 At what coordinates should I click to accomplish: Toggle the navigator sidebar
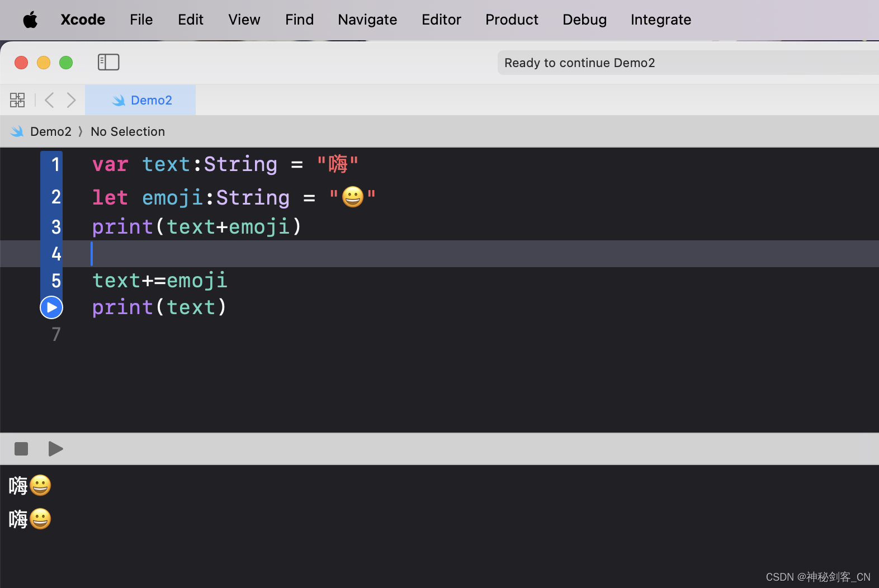[x=108, y=62]
